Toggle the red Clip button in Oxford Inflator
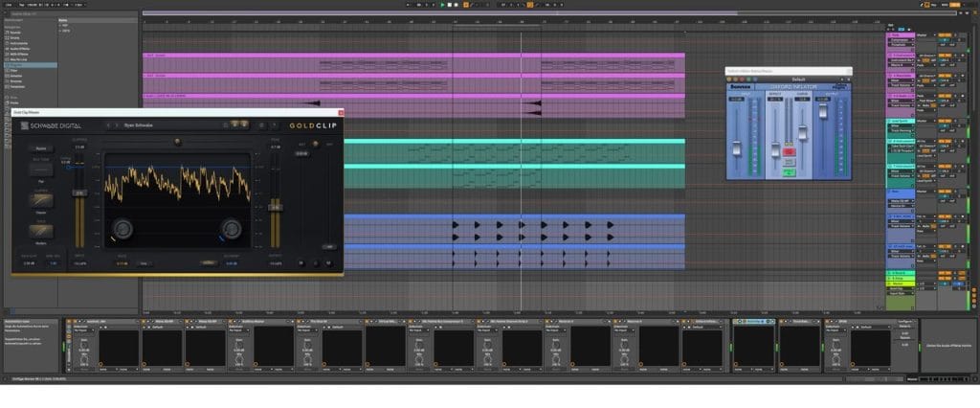This screenshot has width=980, height=408. [789, 152]
